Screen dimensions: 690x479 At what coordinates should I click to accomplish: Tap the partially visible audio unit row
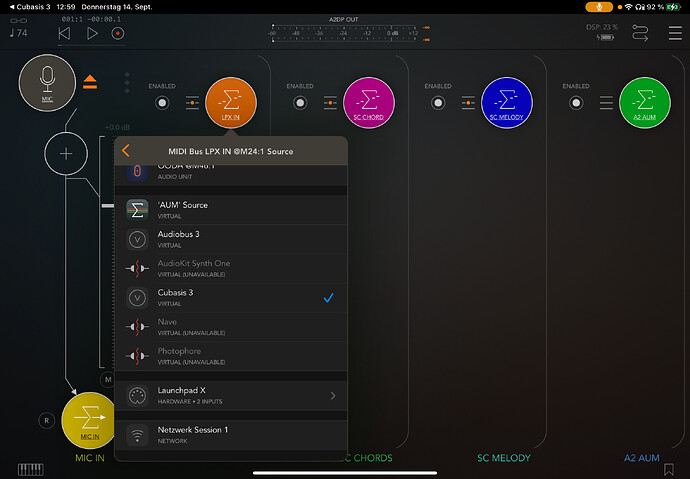pos(231,175)
